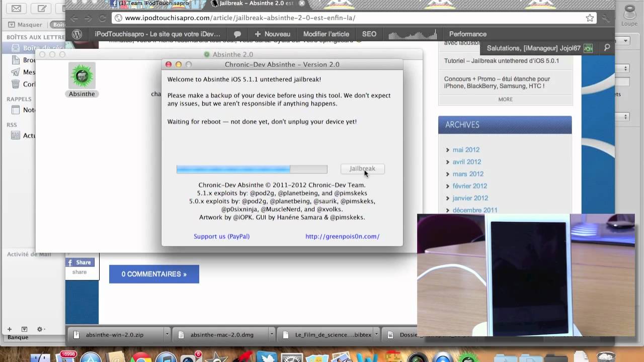644x362 pixels.
Task: Switch to the Team iPodTouchisapro Facebook tab
Action: pyautogui.click(x=153, y=3)
